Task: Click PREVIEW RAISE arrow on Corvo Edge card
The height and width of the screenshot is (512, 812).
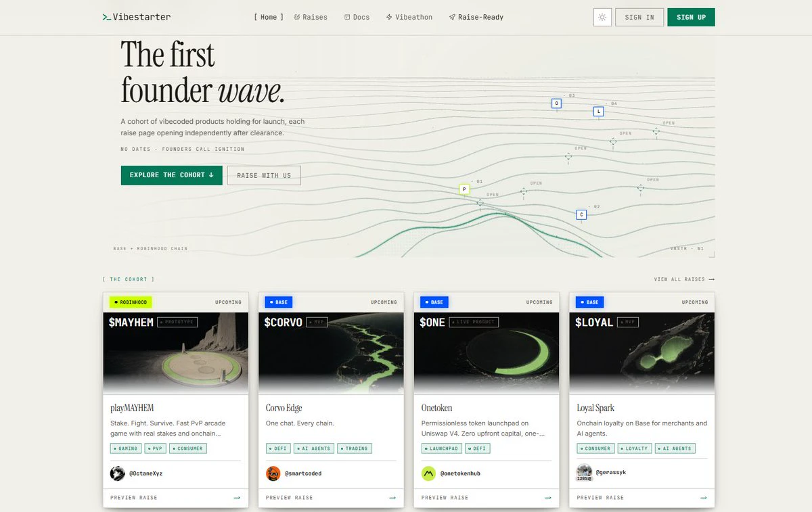Action: click(x=392, y=498)
